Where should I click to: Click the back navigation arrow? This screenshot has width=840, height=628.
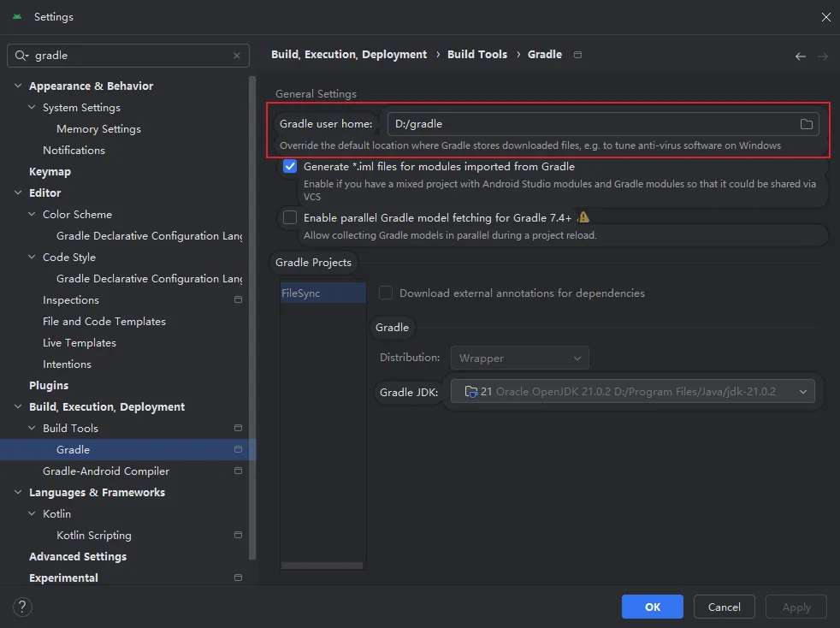800,56
